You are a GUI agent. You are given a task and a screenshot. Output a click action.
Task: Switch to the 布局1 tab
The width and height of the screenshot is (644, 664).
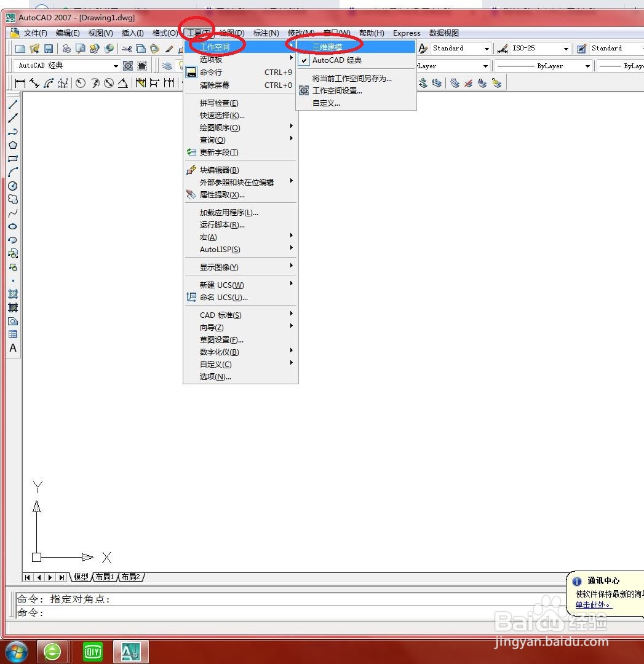tap(104, 577)
